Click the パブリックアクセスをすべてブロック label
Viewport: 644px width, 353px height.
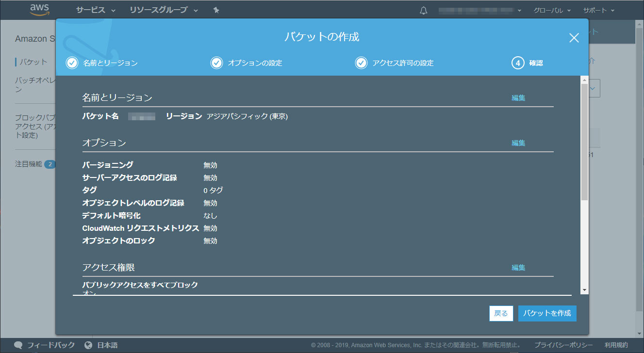pyautogui.click(x=140, y=285)
